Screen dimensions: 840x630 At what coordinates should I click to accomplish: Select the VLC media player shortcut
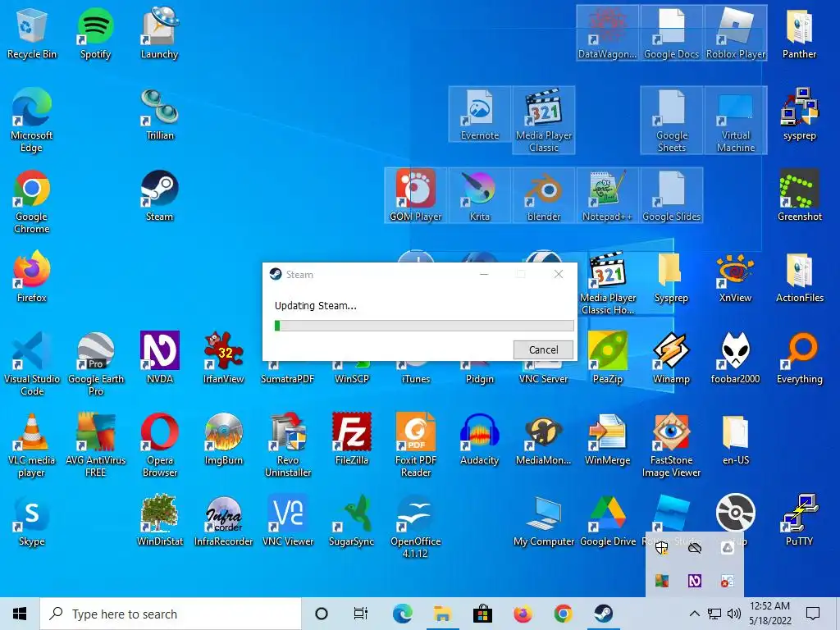32,445
